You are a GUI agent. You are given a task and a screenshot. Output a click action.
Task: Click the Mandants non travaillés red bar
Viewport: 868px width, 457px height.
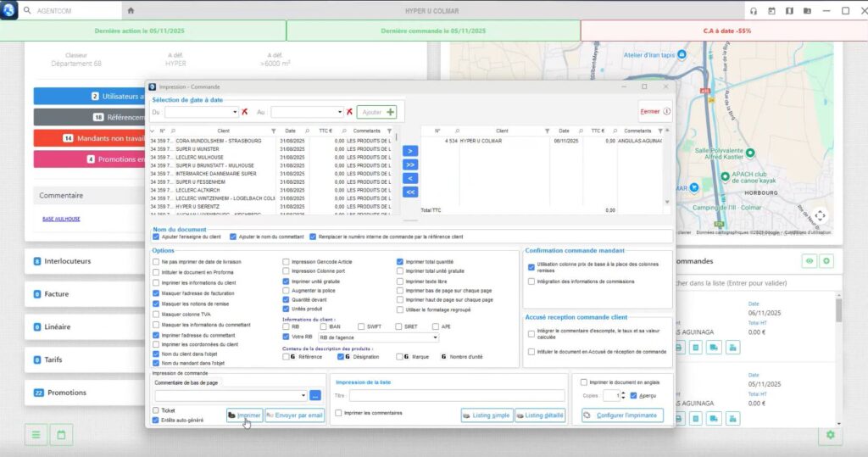tap(90, 138)
